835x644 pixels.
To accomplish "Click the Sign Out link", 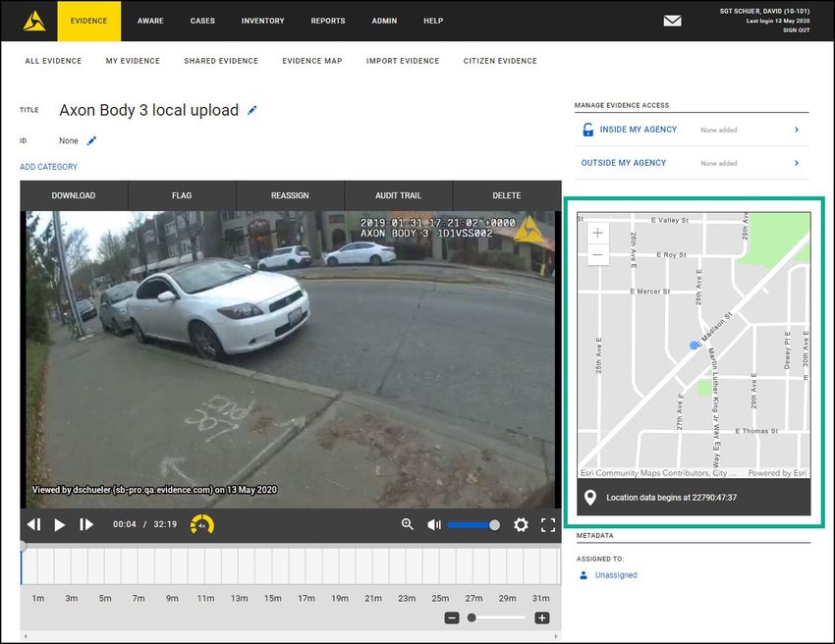I will (796, 30).
